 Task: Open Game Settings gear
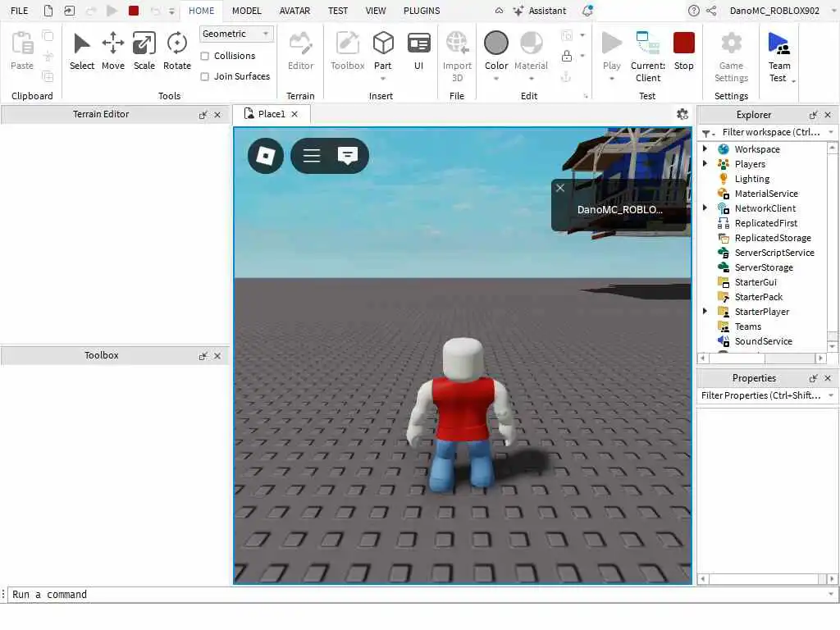click(x=731, y=43)
